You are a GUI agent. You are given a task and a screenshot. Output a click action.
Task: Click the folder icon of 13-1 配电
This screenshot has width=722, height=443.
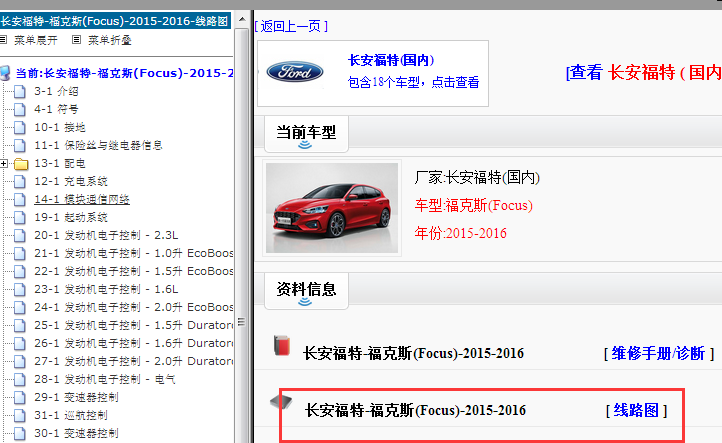[x=21, y=164]
